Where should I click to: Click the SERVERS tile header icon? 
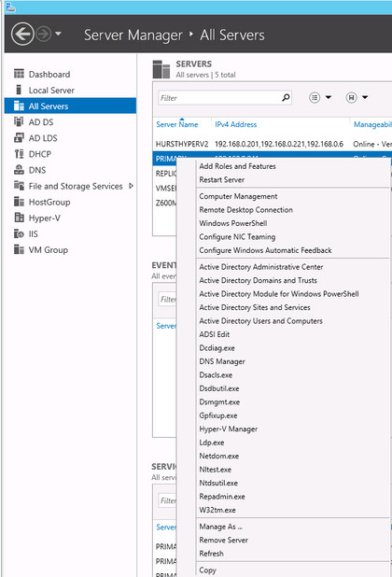161,69
